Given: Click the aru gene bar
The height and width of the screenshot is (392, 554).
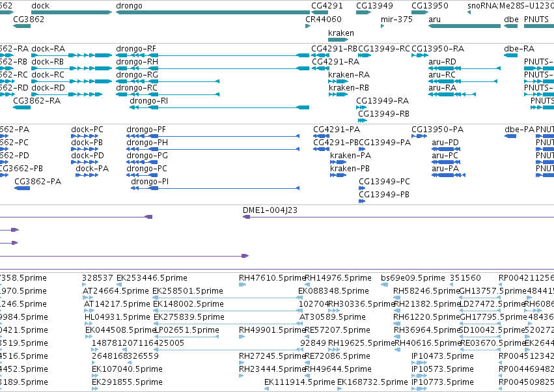Looking at the screenshot, I should 464,26.
